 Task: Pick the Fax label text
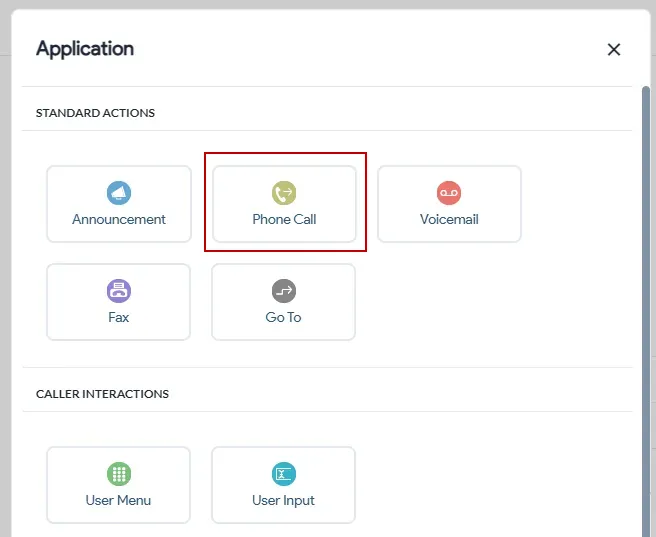(119, 317)
